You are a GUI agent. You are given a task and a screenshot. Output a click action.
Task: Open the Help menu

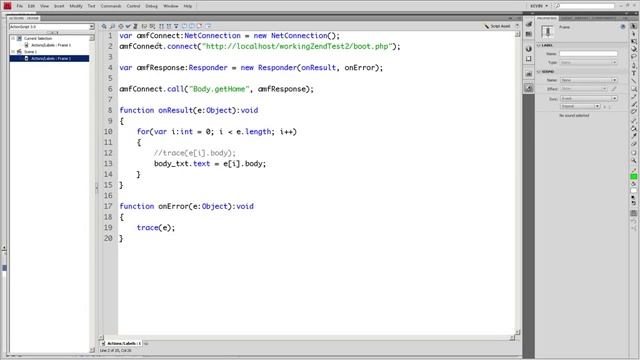click(188, 6)
